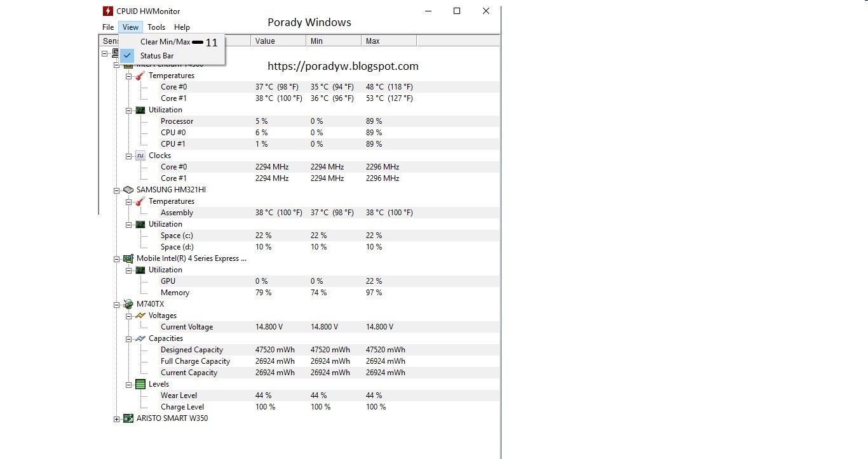
Task: Click the SAMSUNG HM321HI hard drive icon
Action: click(x=128, y=190)
